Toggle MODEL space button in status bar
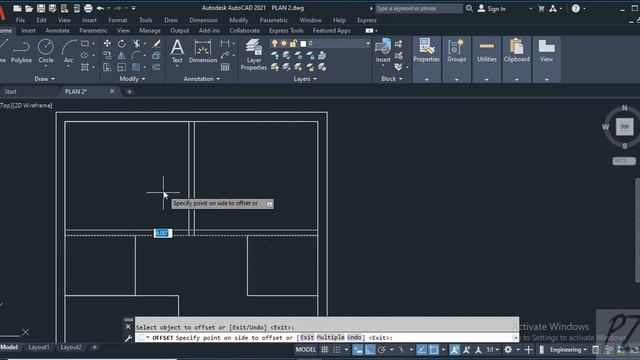This screenshot has height=360, width=640. coord(306,350)
